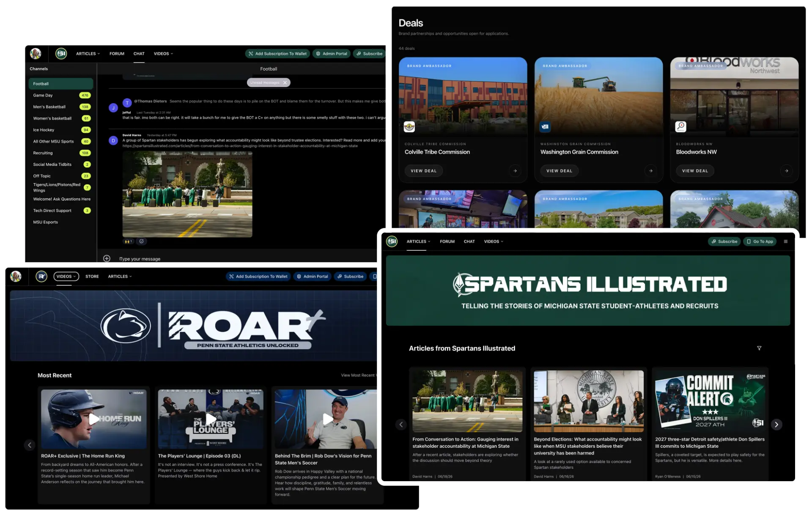Click the ROAR logo in the Penn State header
Image resolution: width=812 pixels, height=515 pixels.
coord(41,277)
